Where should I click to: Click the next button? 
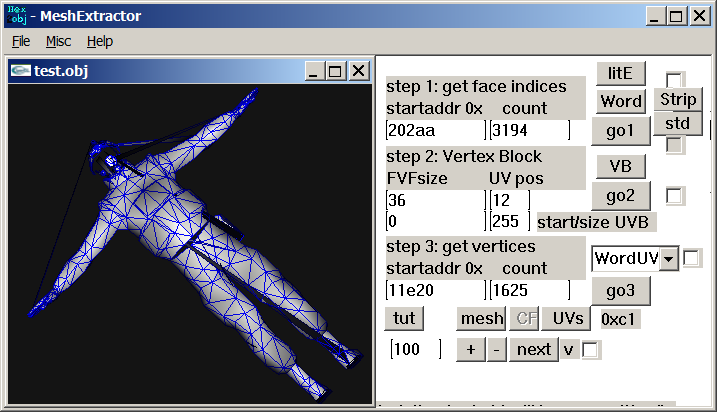tap(534, 350)
